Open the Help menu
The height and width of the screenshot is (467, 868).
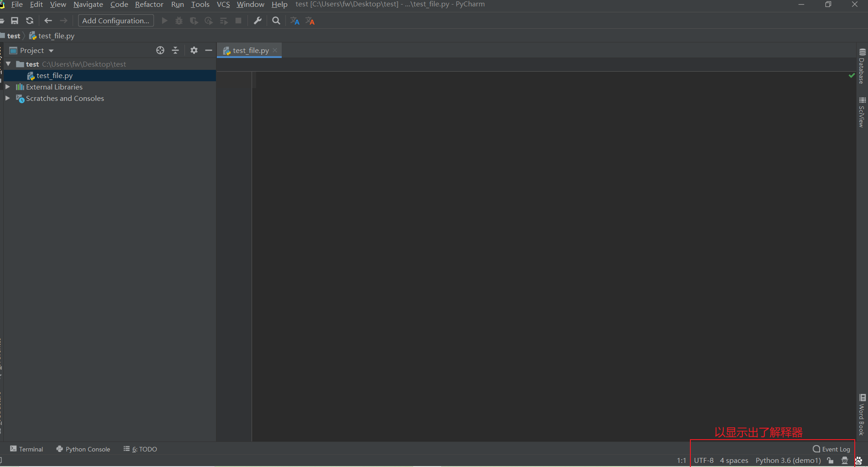coord(279,5)
